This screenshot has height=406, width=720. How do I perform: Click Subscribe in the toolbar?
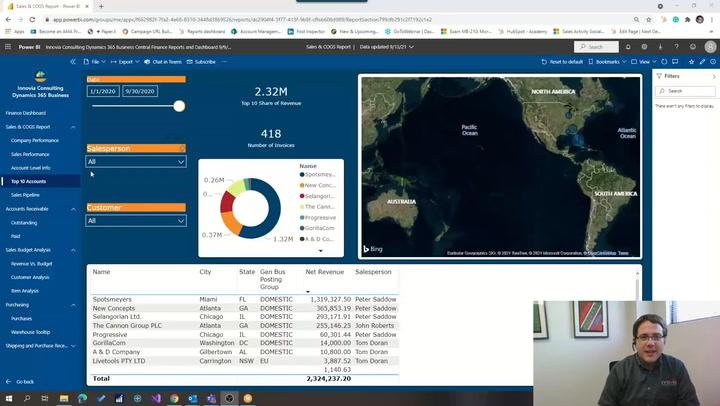tap(201, 62)
